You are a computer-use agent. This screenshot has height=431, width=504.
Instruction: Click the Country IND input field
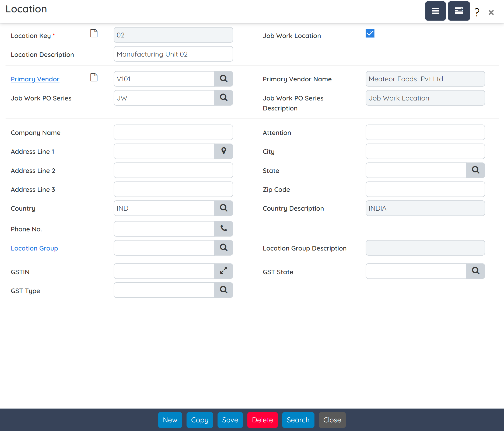click(x=164, y=208)
